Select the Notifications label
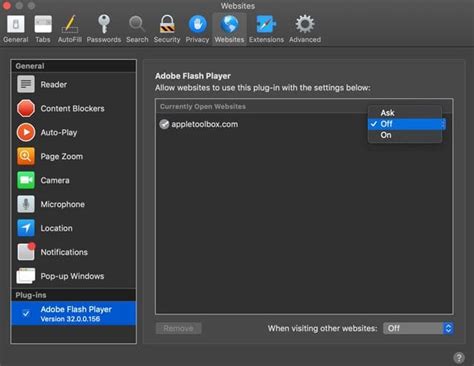Screen dimensions: 474x366 [64, 252]
